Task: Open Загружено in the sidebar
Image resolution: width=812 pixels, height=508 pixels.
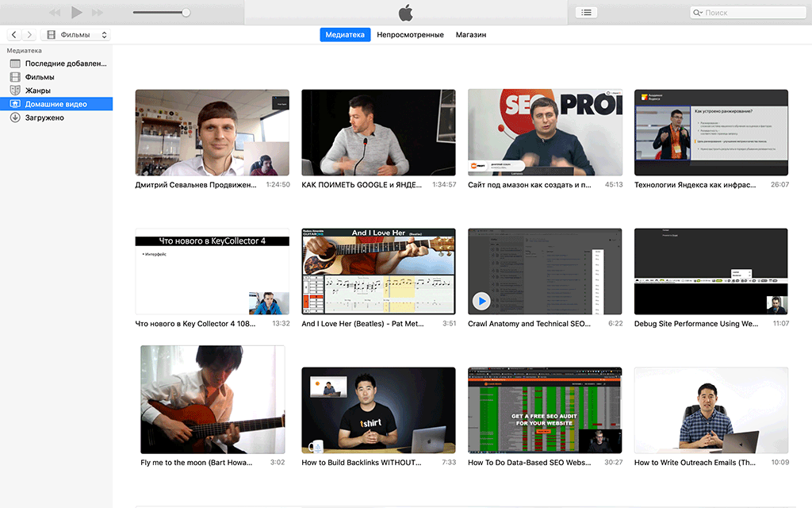Action: pyautogui.click(x=44, y=117)
